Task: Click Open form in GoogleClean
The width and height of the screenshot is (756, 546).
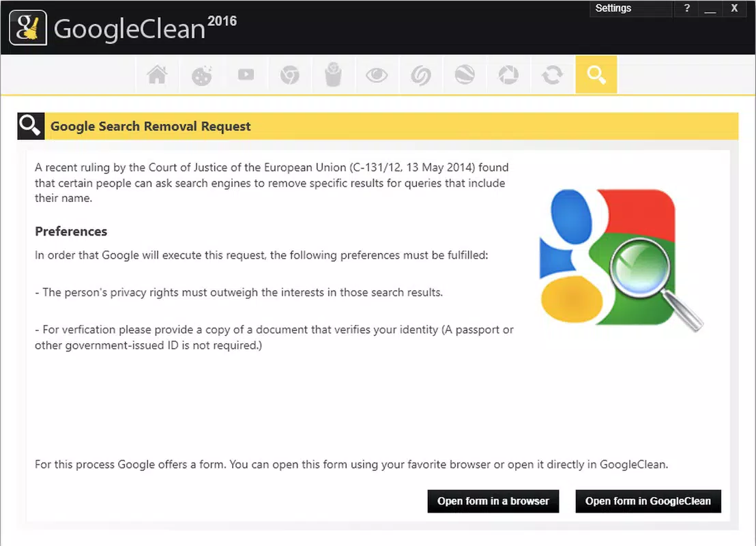Action: pyautogui.click(x=648, y=501)
